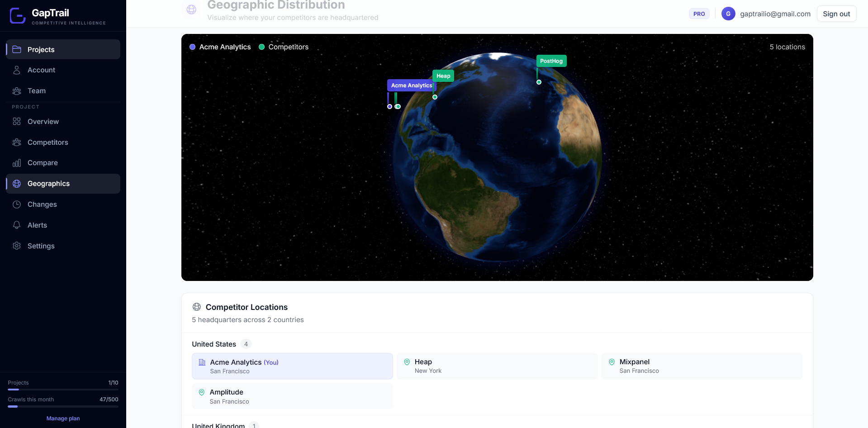This screenshot has width=868, height=428.
Task: Click the purple Acme Analytics legend dot
Action: 192,47
